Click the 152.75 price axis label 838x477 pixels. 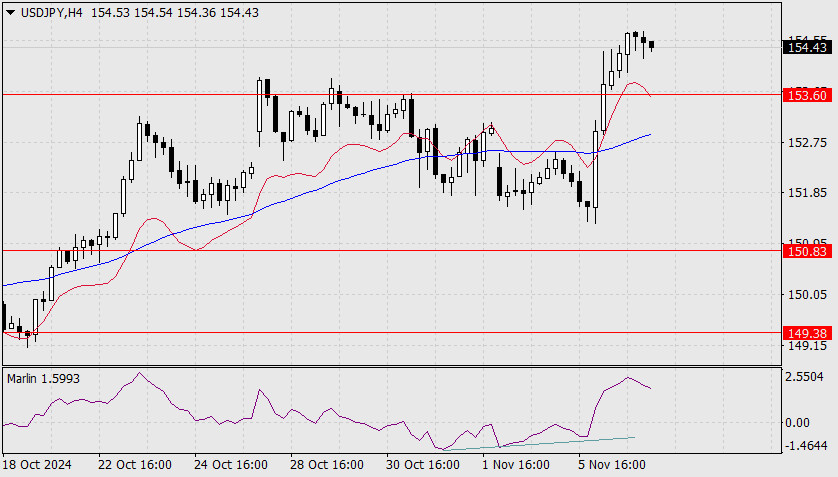pyautogui.click(x=807, y=142)
